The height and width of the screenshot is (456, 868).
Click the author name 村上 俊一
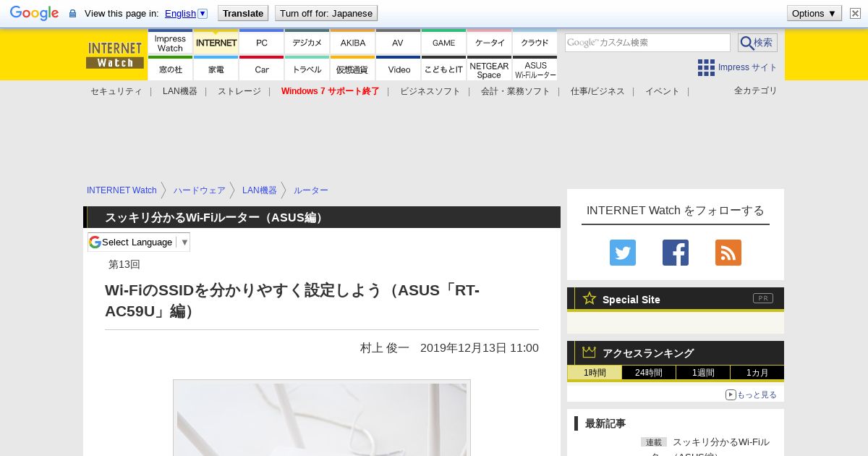click(x=385, y=348)
